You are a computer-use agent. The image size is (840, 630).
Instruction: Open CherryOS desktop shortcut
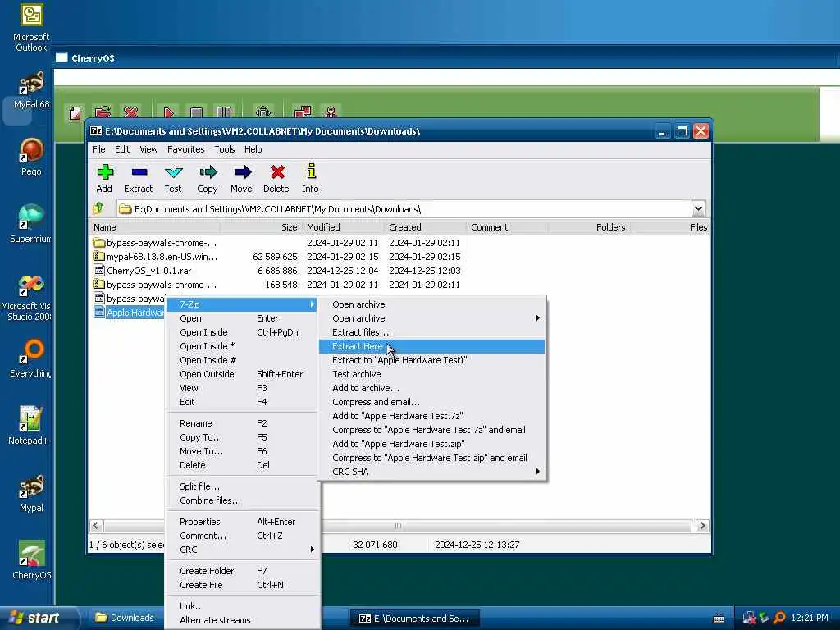point(31,560)
